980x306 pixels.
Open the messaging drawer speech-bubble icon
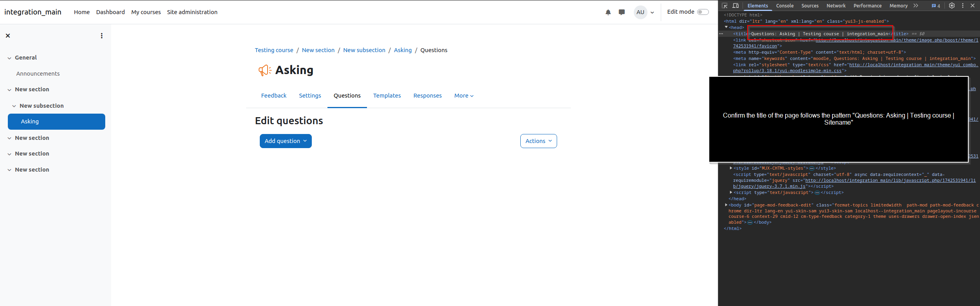(x=622, y=12)
